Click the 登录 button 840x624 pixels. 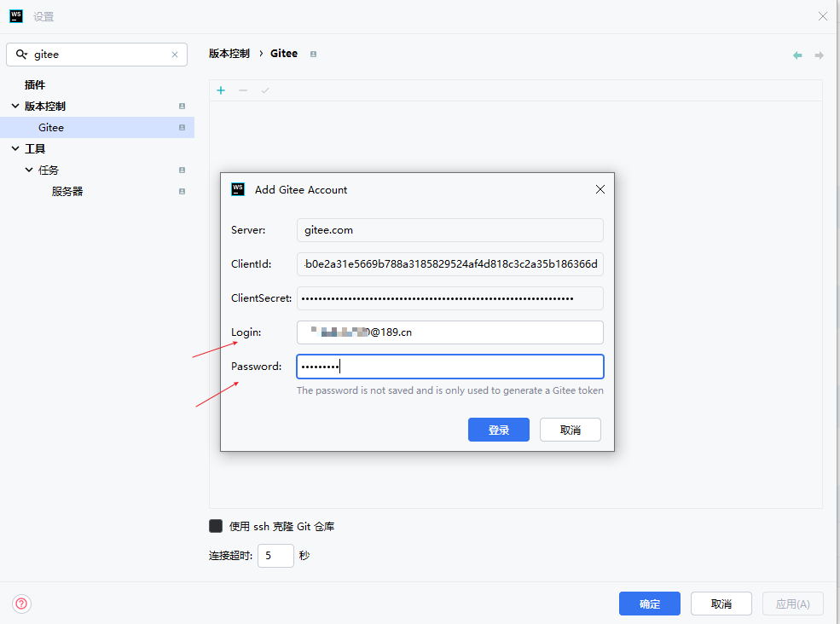(499, 430)
